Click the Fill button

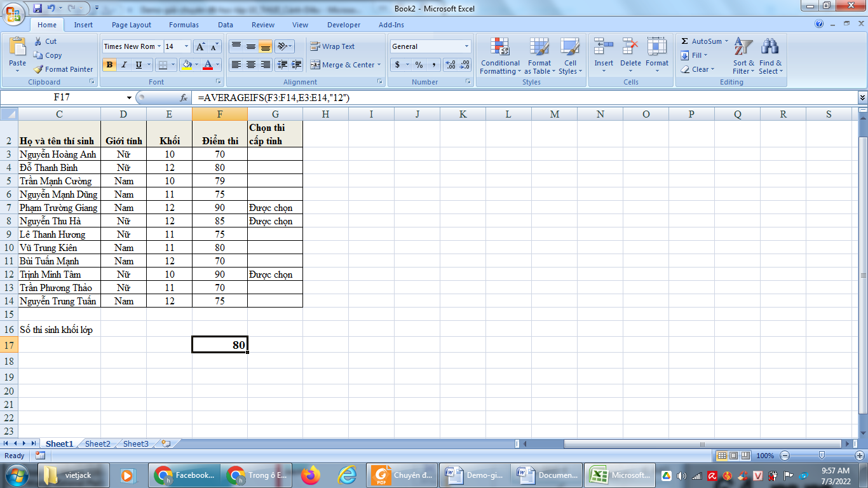tap(694, 55)
